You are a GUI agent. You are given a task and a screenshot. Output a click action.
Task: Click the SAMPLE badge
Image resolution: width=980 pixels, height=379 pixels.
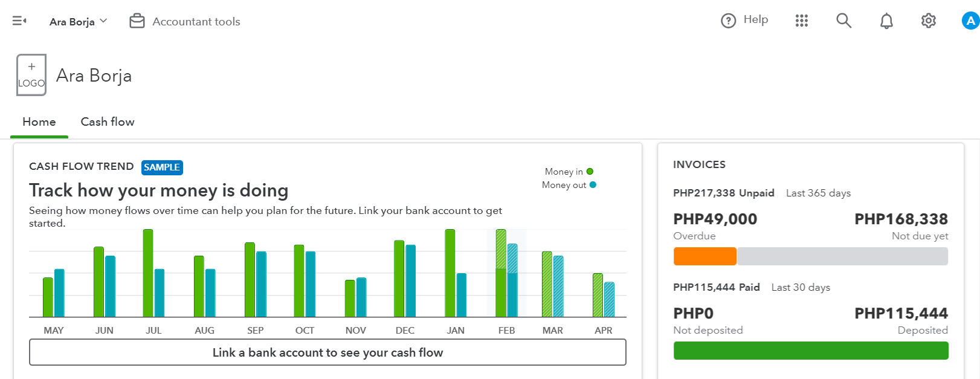[162, 167]
